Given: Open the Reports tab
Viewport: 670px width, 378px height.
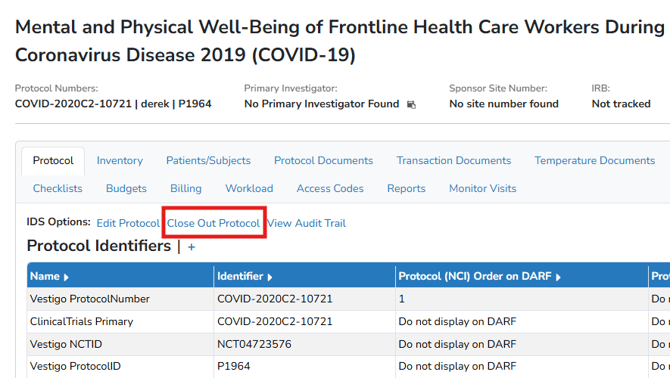Looking at the screenshot, I should (x=406, y=188).
